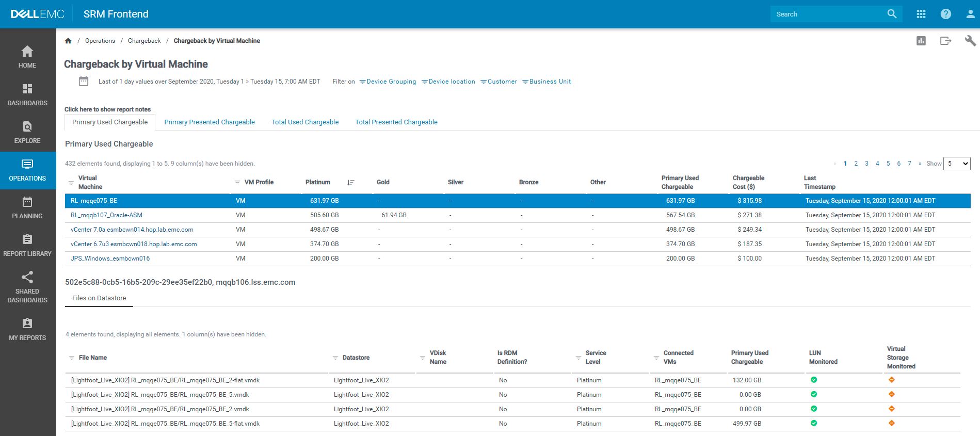Open the Business Unit filter

pyautogui.click(x=547, y=82)
